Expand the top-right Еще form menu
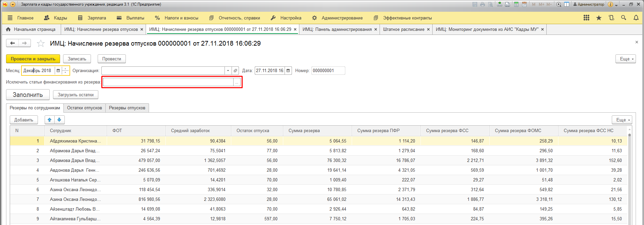 pyautogui.click(x=626, y=59)
